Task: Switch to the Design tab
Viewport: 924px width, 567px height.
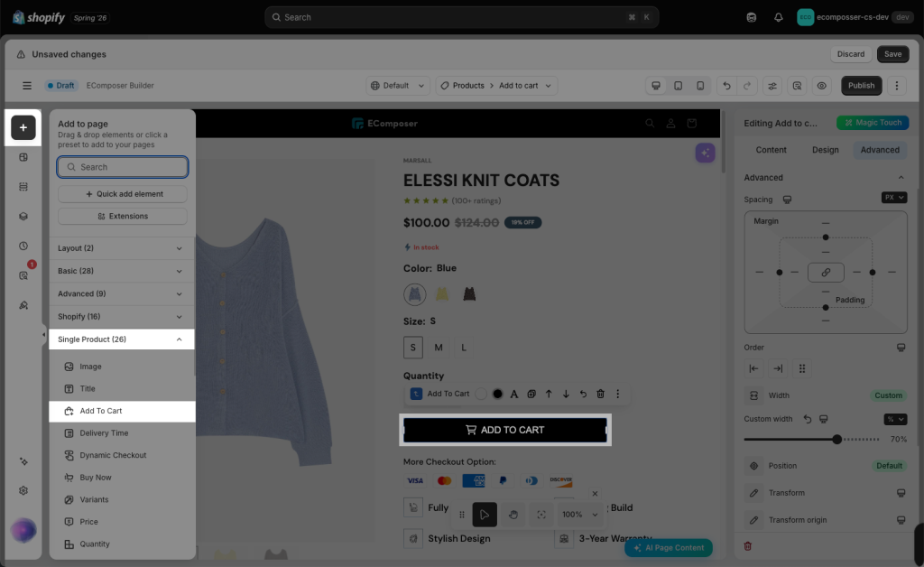Action: (x=825, y=150)
